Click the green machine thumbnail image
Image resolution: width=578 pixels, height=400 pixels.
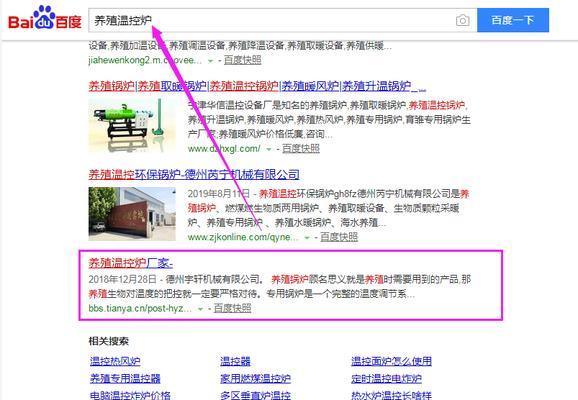coord(132,125)
